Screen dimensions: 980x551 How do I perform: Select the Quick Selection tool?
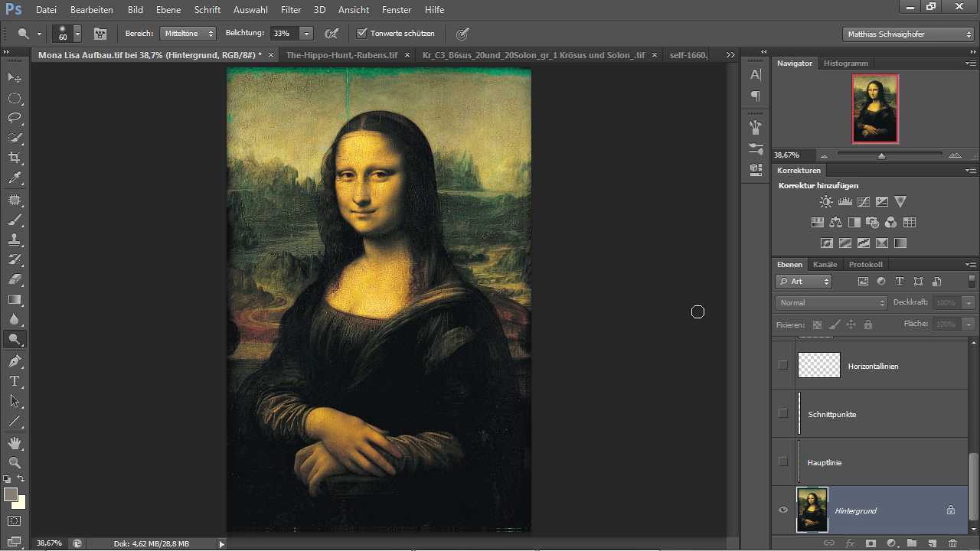click(x=15, y=138)
